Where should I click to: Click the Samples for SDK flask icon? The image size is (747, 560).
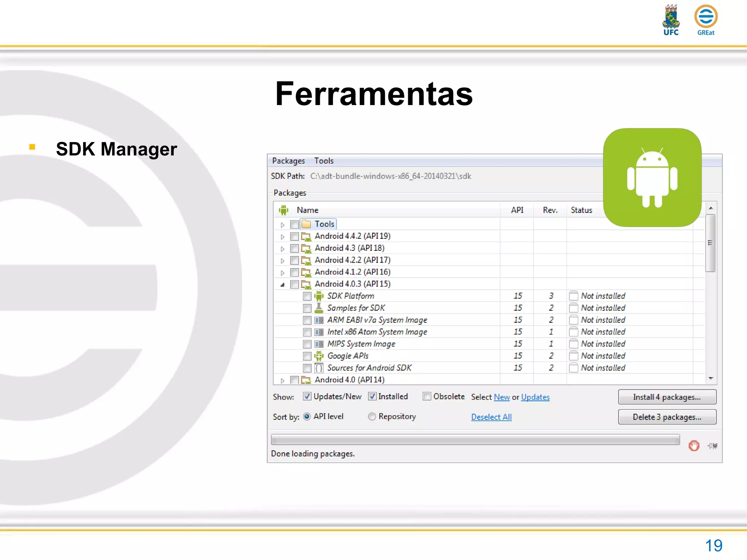pyautogui.click(x=319, y=308)
